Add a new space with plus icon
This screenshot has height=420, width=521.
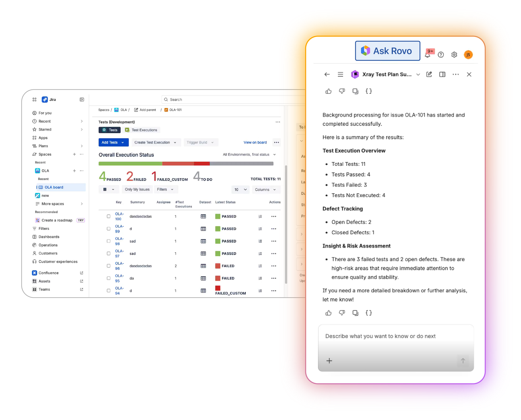point(74,154)
